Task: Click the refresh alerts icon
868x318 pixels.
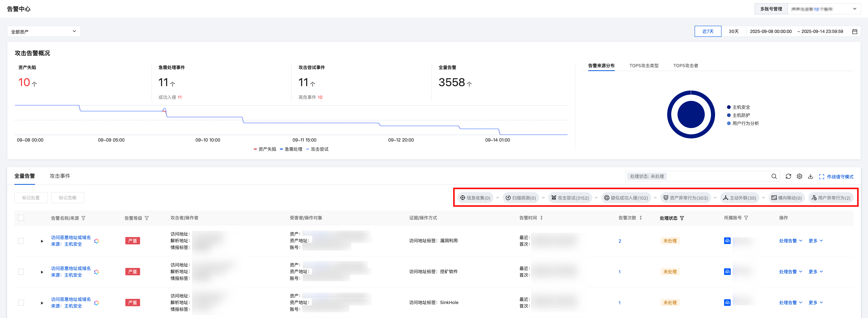Action: pos(788,176)
